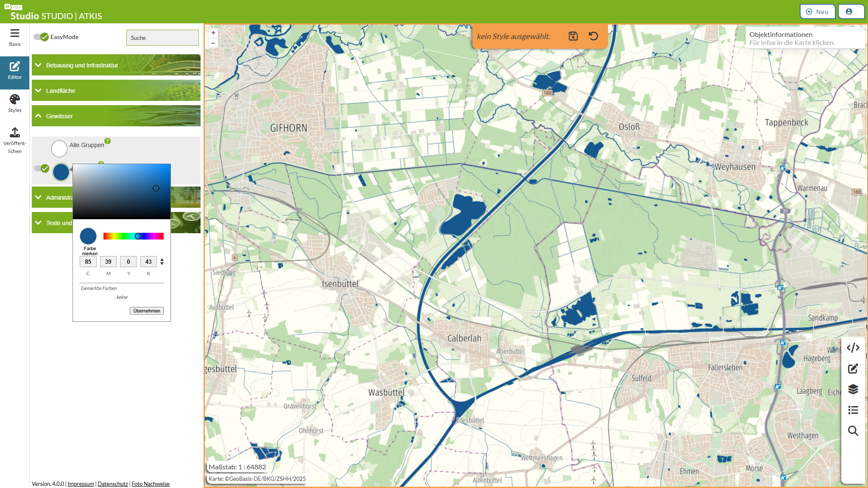Image resolution: width=868 pixels, height=488 pixels.
Task: Open the Veröffentlichen sidebar tab
Action: (x=15, y=140)
